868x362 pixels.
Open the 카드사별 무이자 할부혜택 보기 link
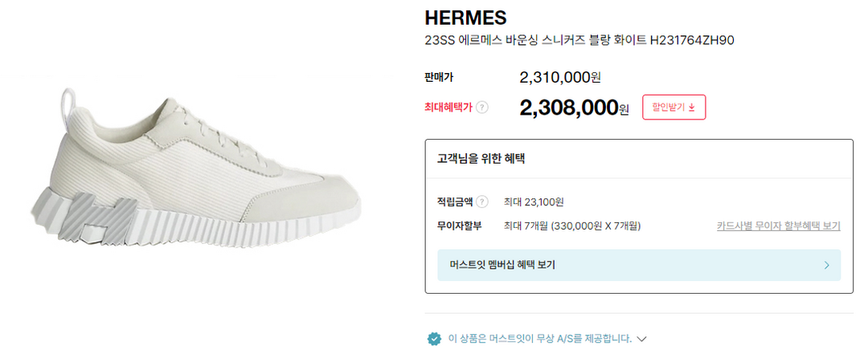click(778, 226)
